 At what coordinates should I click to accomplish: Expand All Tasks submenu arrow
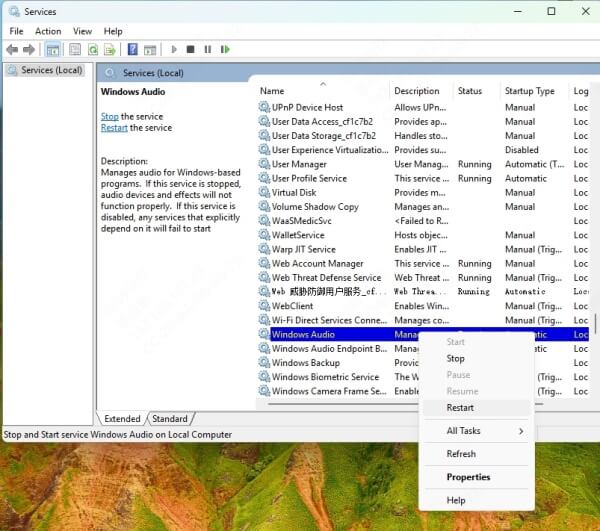pos(521,431)
